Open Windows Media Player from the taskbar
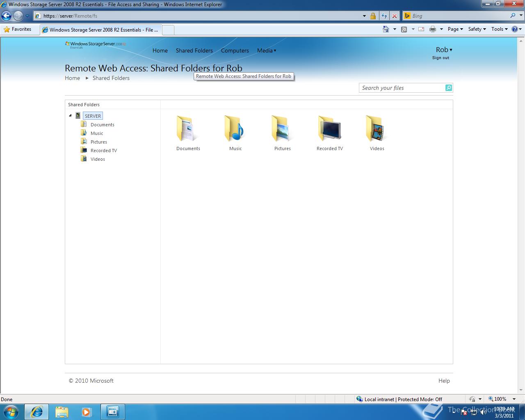The height and width of the screenshot is (420, 525). (87, 412)
